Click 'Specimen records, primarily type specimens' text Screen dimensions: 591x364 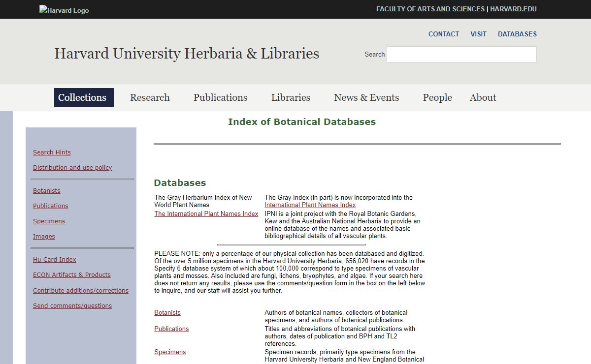tap(344, 355)
